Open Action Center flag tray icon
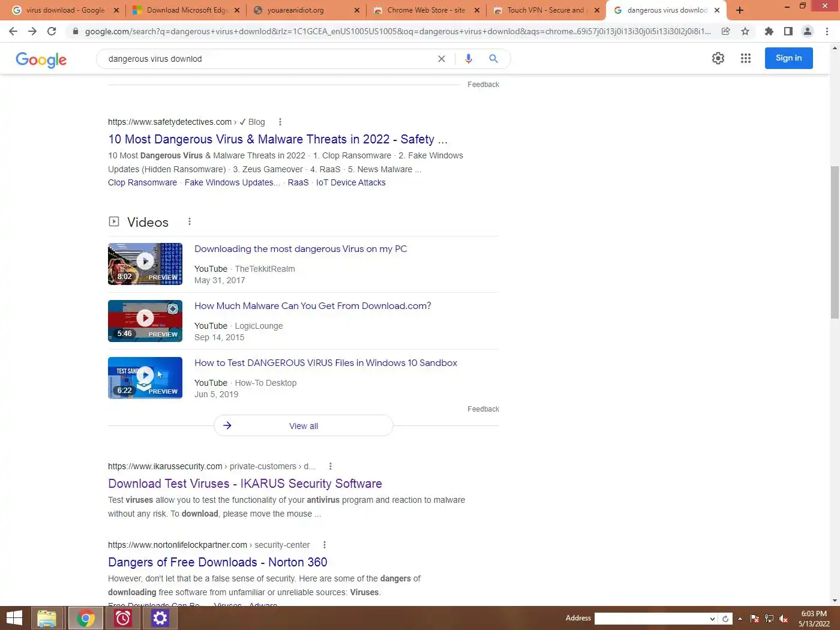The width and height of the screenshot is (840, 630). coord(755,619)
